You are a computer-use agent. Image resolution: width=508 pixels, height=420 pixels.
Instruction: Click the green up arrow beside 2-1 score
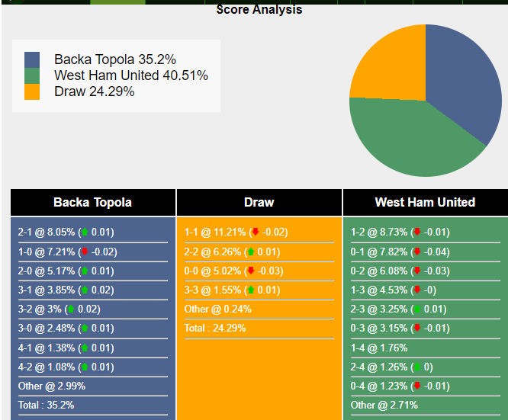pyautogui.click(x=84, y=232)
